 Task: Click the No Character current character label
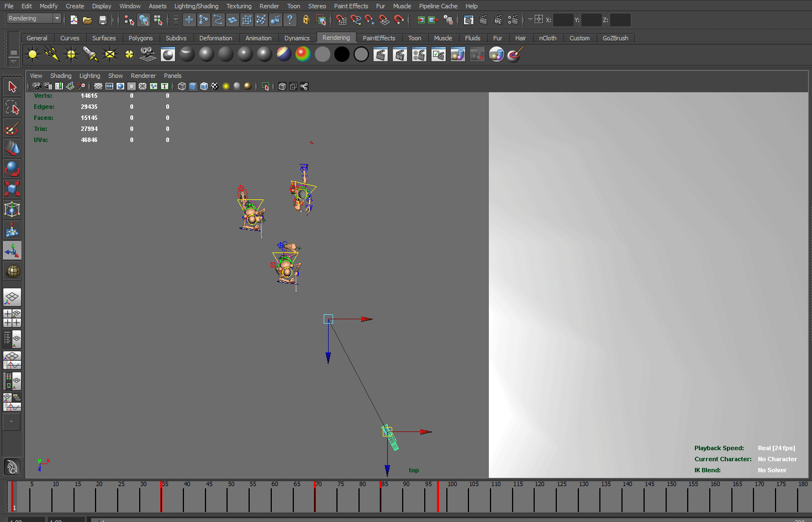(777, 459)
